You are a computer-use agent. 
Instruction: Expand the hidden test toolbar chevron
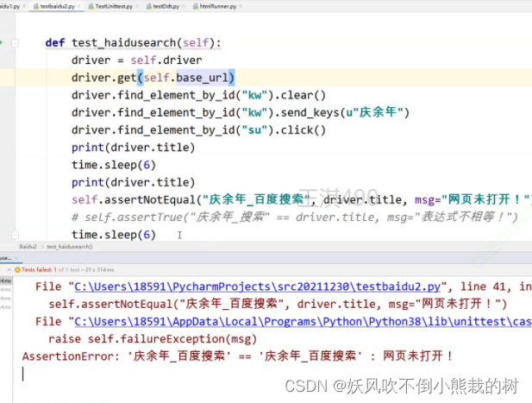coord(7,270)
